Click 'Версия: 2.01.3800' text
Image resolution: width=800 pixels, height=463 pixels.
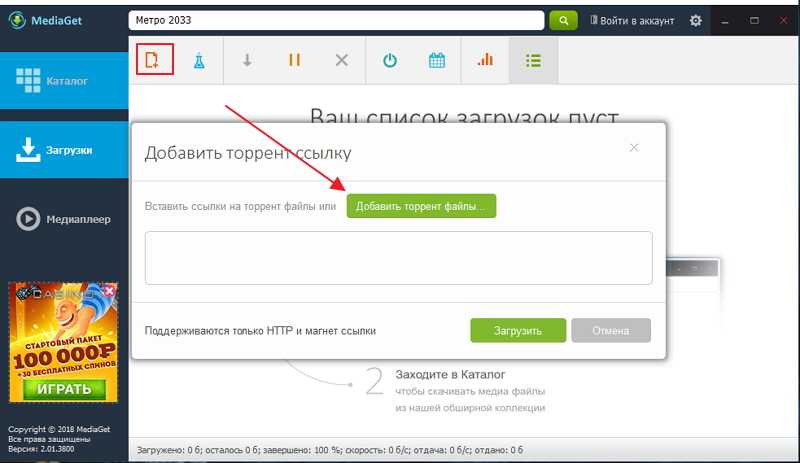(x=41, y=449)
